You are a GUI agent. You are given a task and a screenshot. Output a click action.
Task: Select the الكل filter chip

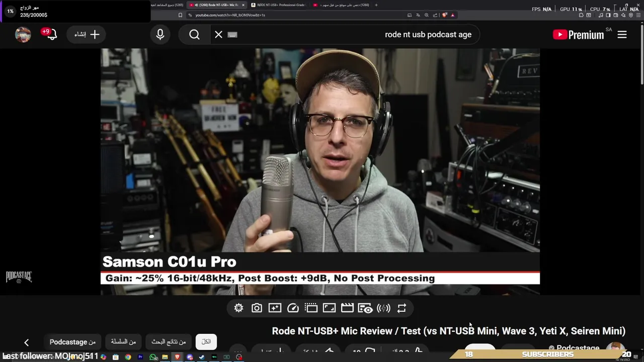pos(206,342)
